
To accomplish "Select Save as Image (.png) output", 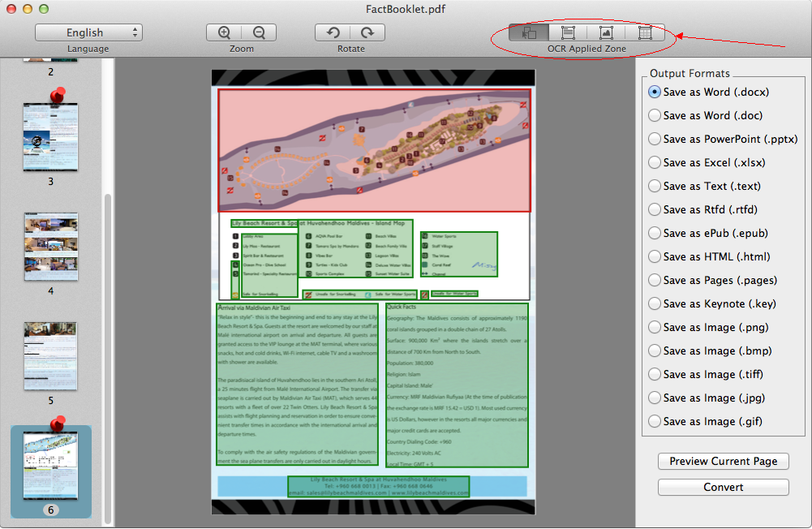I will [x=654, y=327].
